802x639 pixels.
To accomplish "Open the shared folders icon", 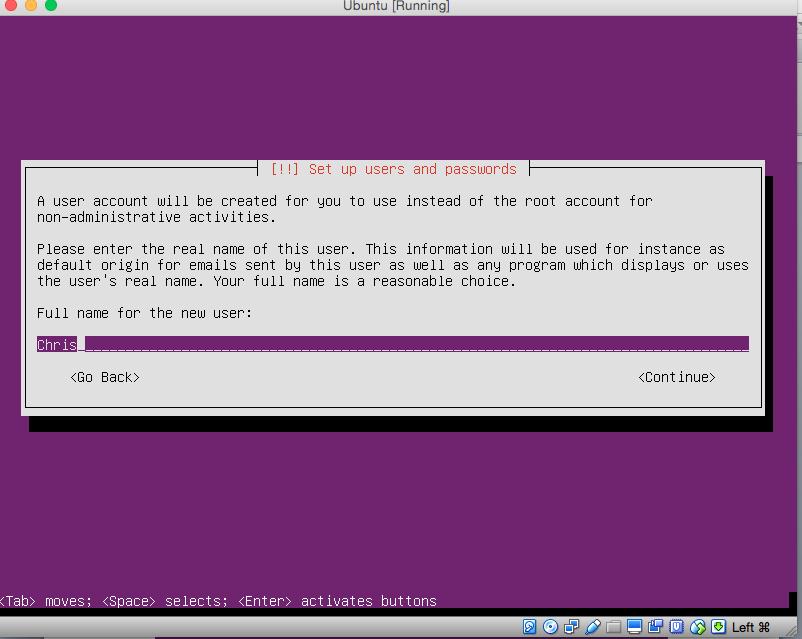I will 612,626.
